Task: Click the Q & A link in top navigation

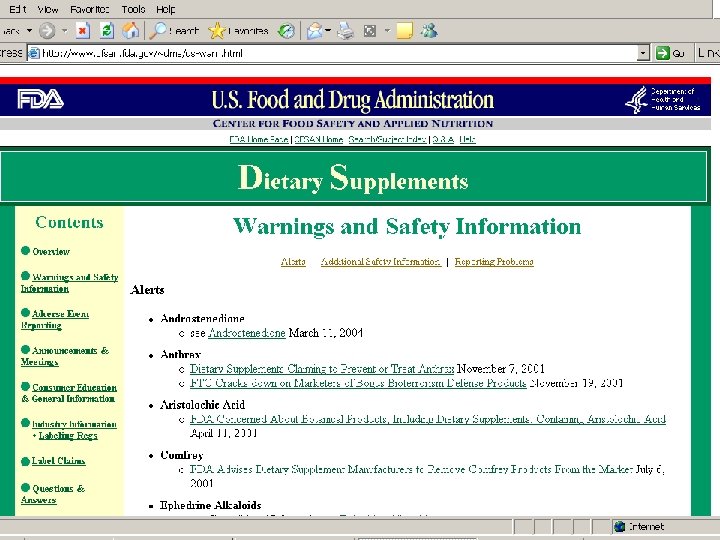Action: pyautogui.click(x=443, y=139)
